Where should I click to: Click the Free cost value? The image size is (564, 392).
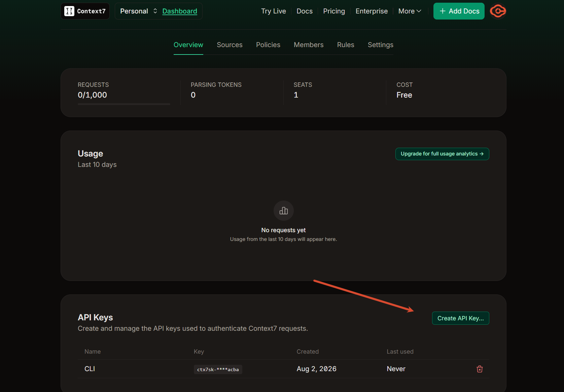pos(404,95)
